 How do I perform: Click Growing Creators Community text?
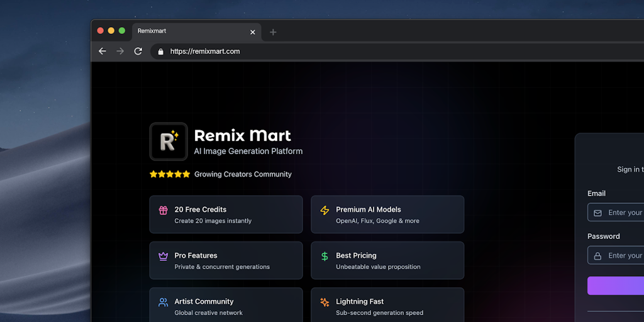[x=243, y=174]
